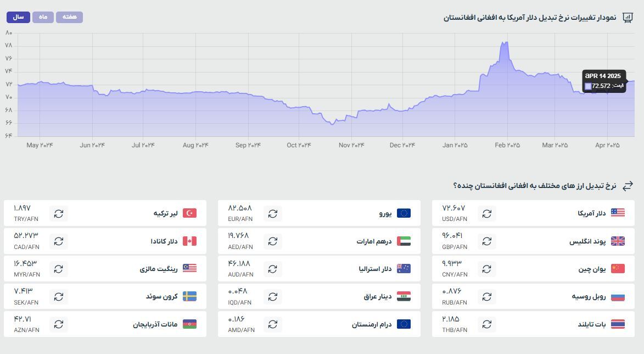The image size is (644, 354).
Task: Click refresh icon for Russian Ruble
Action: pos(486,297)
